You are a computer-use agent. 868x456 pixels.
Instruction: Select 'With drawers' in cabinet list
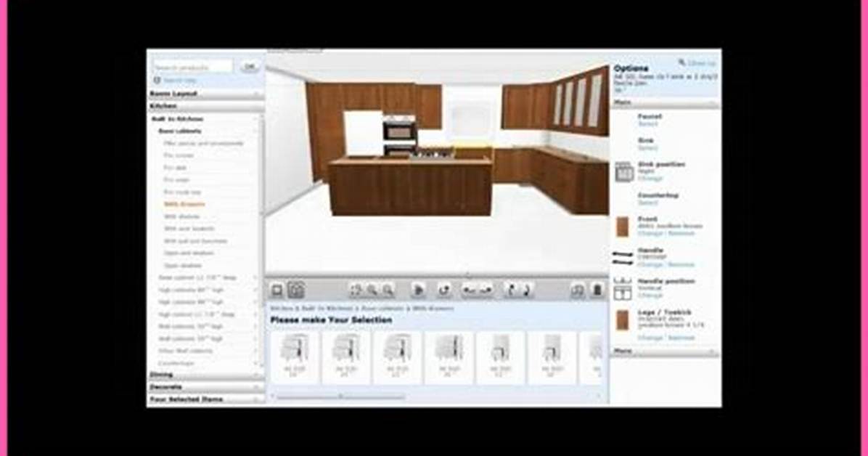[184, 205]
